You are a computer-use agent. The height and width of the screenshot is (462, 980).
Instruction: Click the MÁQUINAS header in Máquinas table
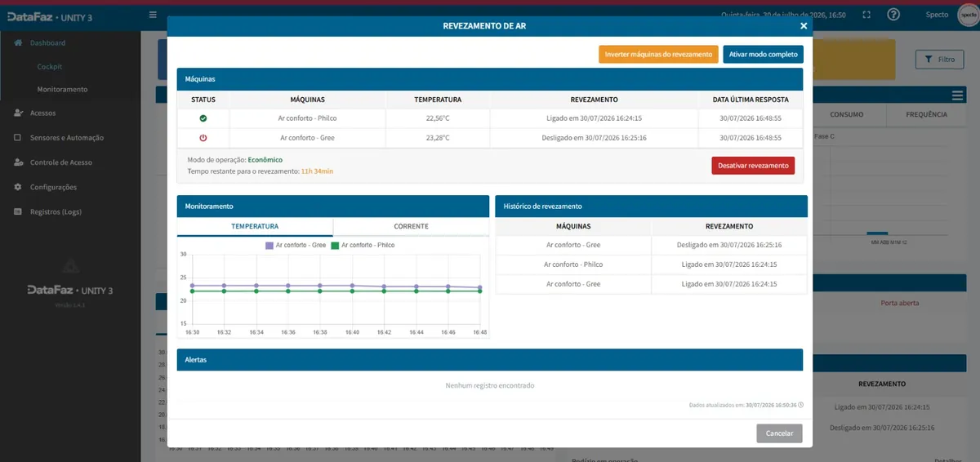click(x=307, y=100)
